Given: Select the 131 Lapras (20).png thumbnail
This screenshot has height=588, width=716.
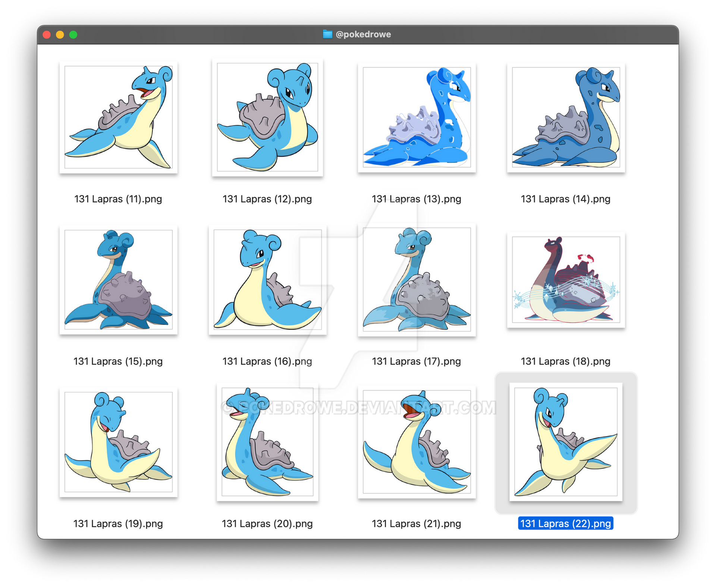Looking at the screenshot, I should point(267,442).
